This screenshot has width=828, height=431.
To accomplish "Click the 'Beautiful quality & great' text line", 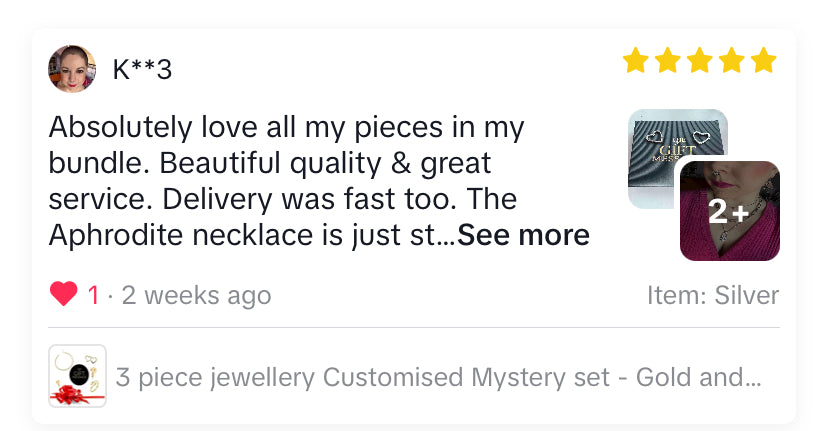I will pos(270,163).
